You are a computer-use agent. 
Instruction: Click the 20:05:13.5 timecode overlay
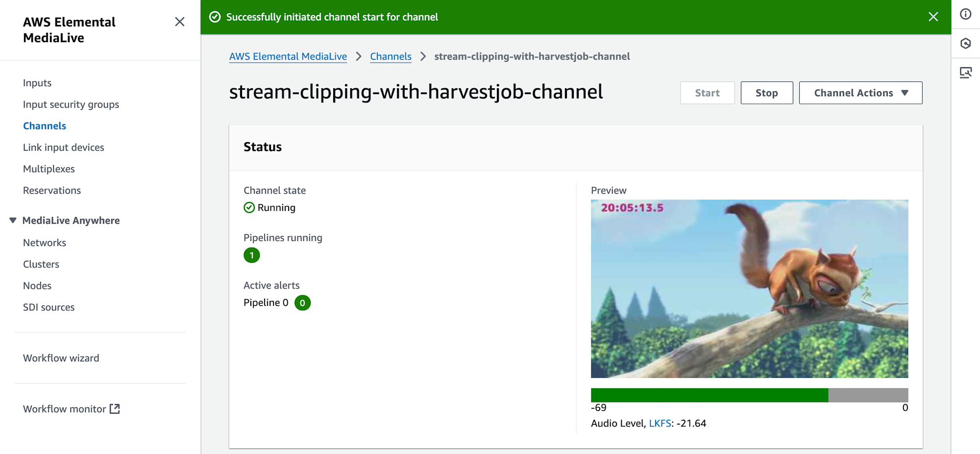coord(632,208)
